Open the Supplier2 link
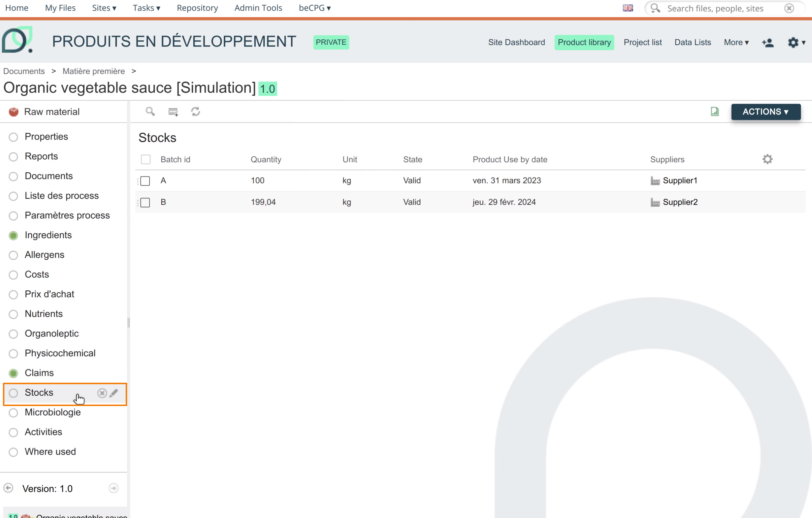The image size is (812, 518). click(x=680, y=202)
